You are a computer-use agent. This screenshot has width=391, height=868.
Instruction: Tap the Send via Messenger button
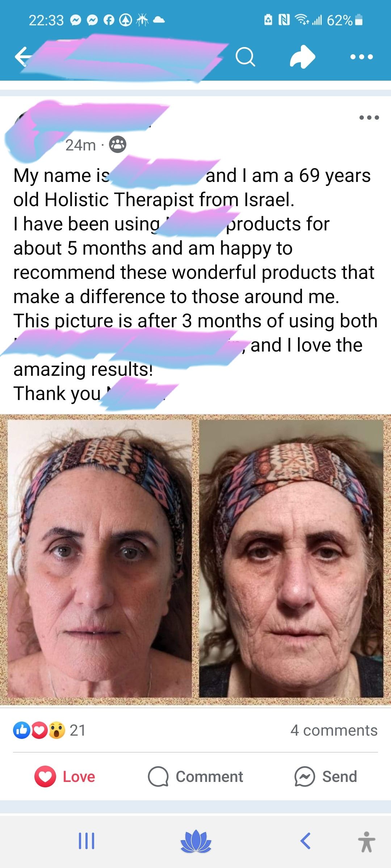tap(325, 776)
